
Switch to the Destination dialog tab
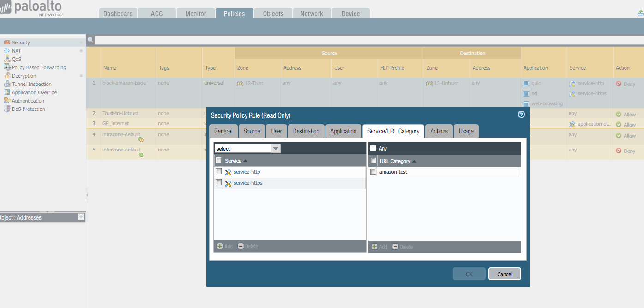(x=306, y=131)
